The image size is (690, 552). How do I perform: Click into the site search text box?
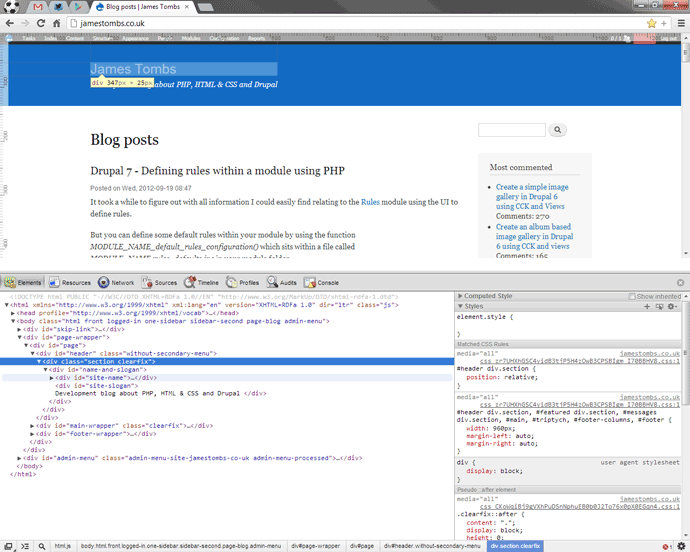pyautogui.click(x=512, y=130)
